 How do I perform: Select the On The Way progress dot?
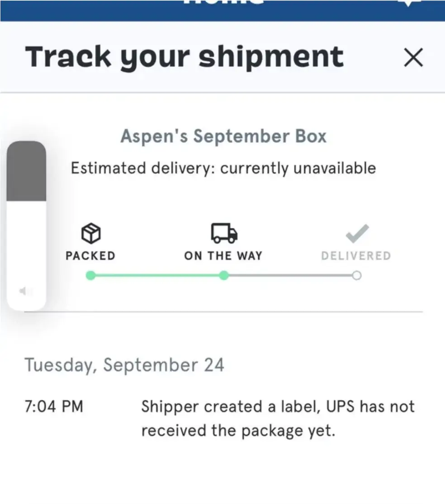pyautogui.click(x=224, y=275)
